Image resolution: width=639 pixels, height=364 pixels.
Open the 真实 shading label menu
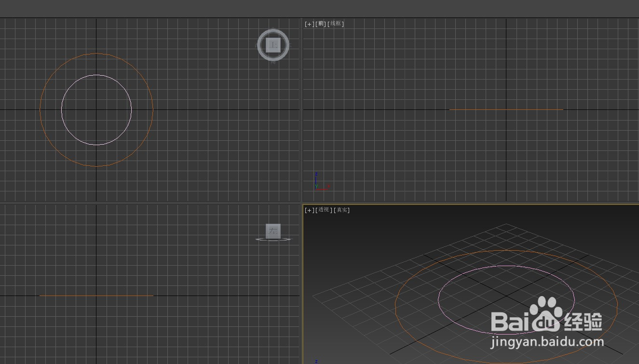click(x=342, y=210)
